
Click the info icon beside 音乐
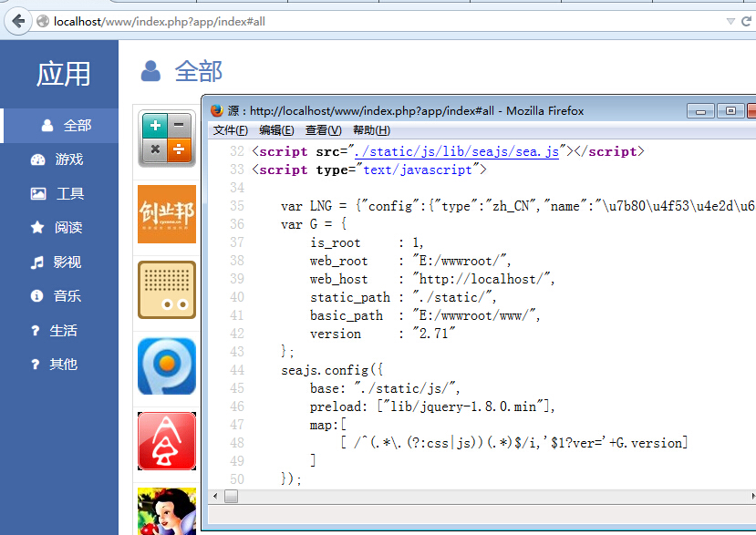(36, 296)
